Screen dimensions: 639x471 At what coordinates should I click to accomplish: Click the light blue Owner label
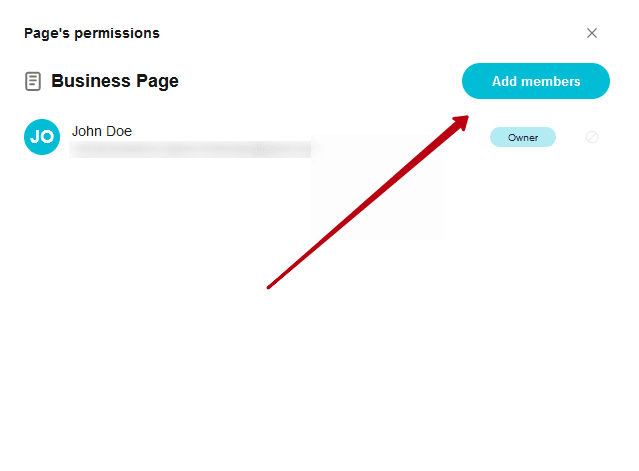(522, 137)
